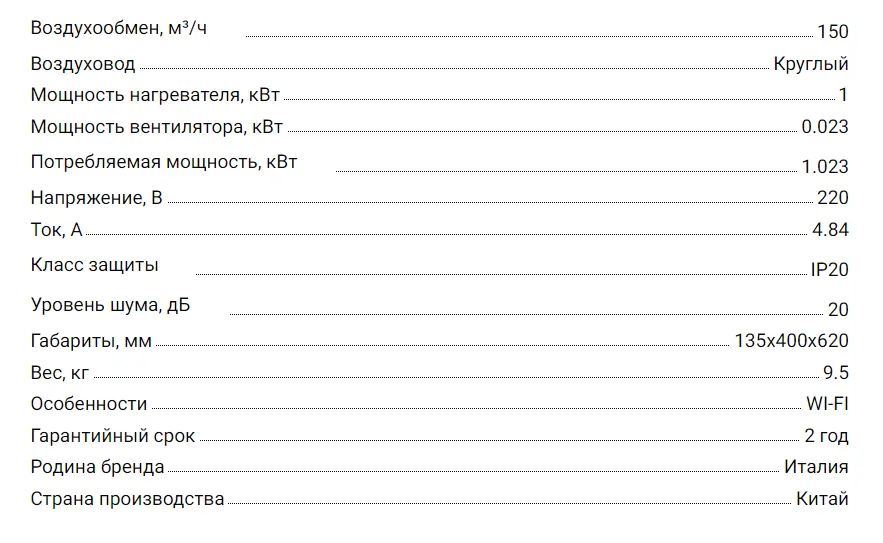
Task: Click "Мощность нагревателя, кВт" label
Action: click(x=156, y=96)
